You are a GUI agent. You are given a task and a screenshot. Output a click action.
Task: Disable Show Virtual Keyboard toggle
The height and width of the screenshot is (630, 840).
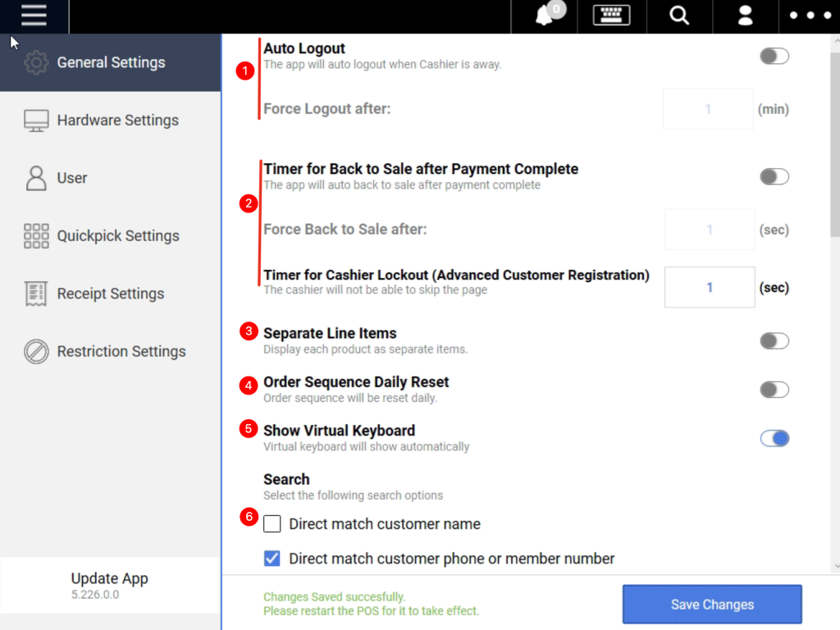[774, 438]
